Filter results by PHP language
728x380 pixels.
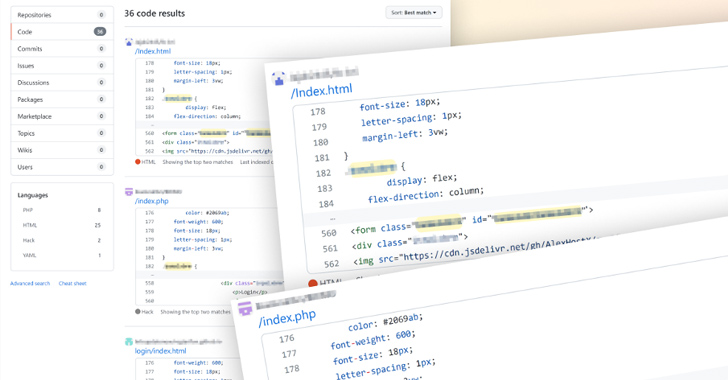point(62,210)
